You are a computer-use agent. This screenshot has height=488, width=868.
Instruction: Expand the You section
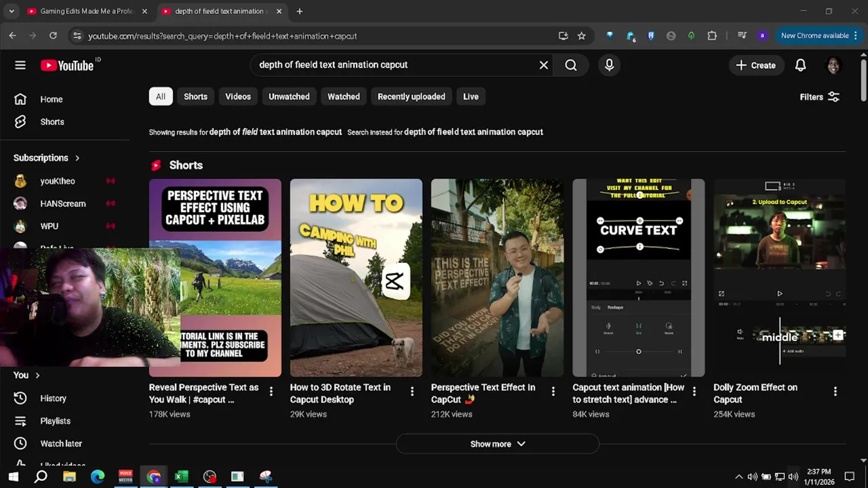pyautogui.click(x=26, y=375)
